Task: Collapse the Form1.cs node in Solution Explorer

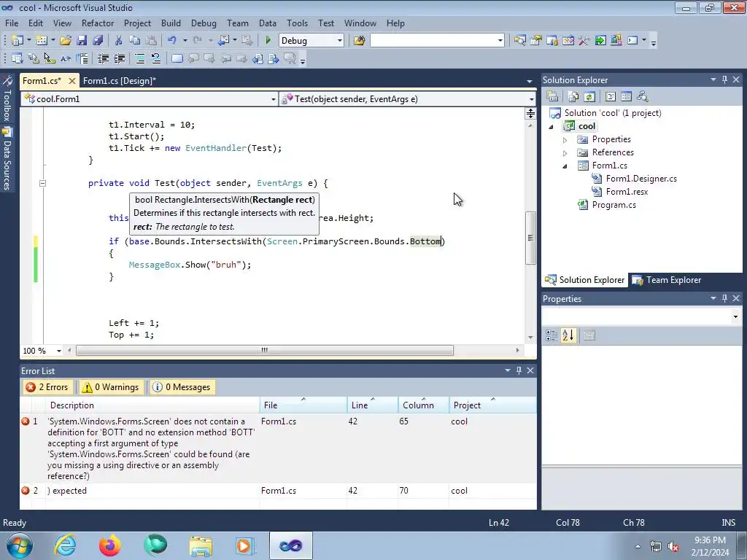Action: [x=565, y=166]
